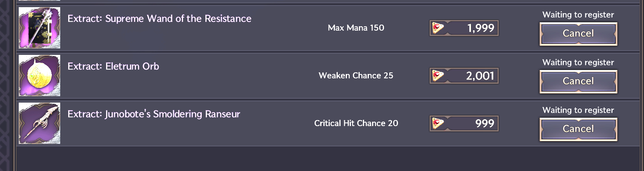Click the currency icon beside 999 price
Viewport: 644px width, 171px height.
coord(438,124)
